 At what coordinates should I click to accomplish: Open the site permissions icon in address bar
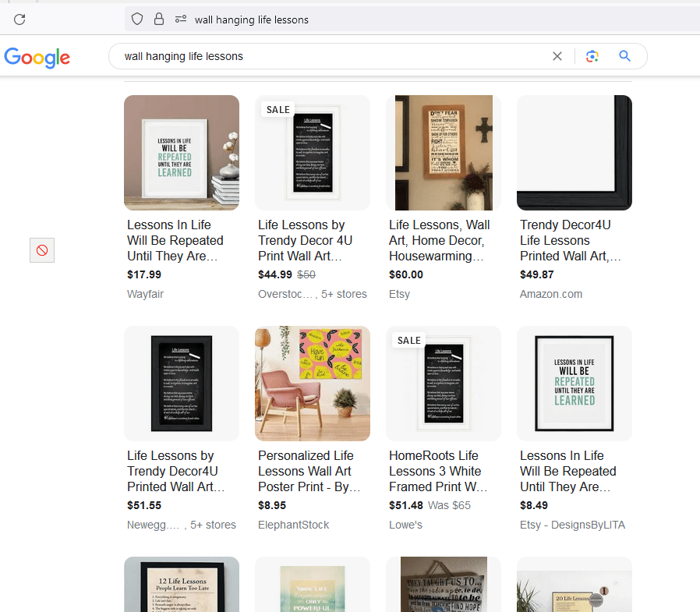click(181, 19)
